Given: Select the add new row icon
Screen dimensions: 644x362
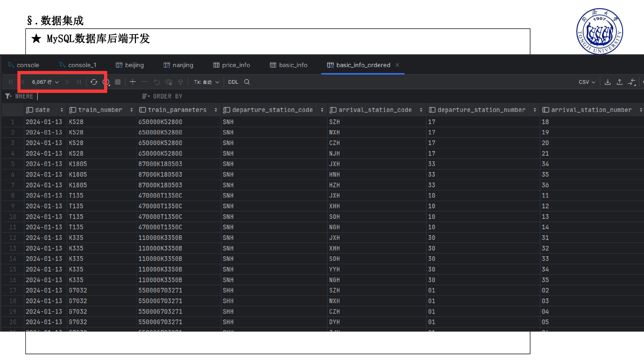Looking at the screenshot, I should click(133, 82).
